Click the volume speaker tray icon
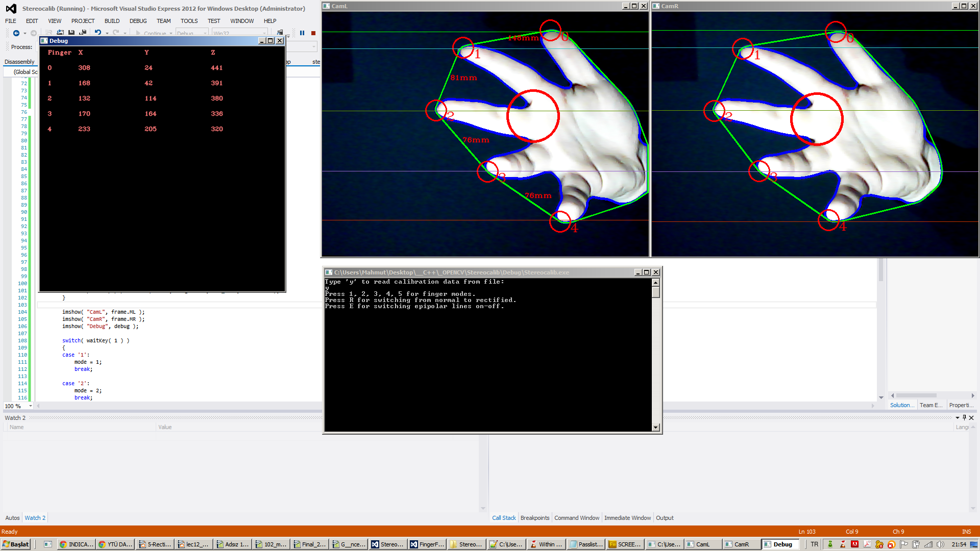The width and height of the screenshot is (980, 551). pos(940,544)
